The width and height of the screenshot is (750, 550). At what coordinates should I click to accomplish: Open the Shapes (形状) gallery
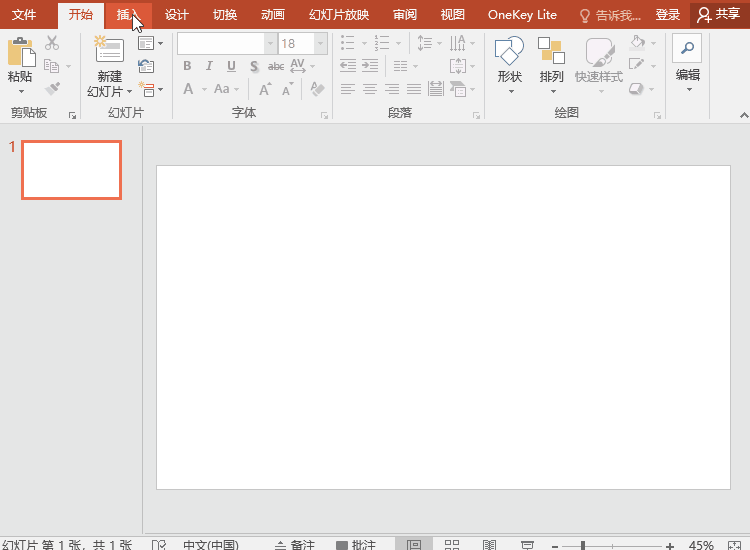pos(510,52)
